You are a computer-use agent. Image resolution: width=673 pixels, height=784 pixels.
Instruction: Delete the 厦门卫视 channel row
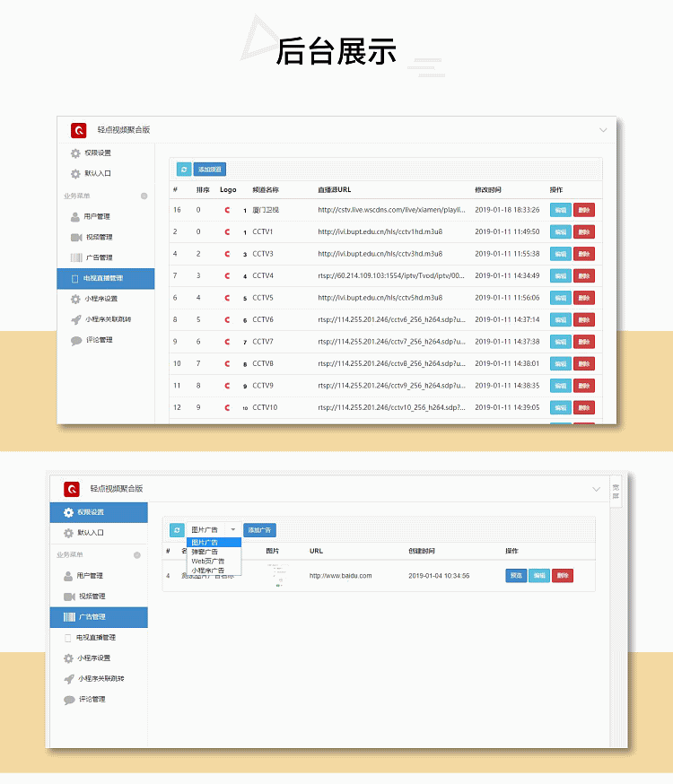point(584,210)
